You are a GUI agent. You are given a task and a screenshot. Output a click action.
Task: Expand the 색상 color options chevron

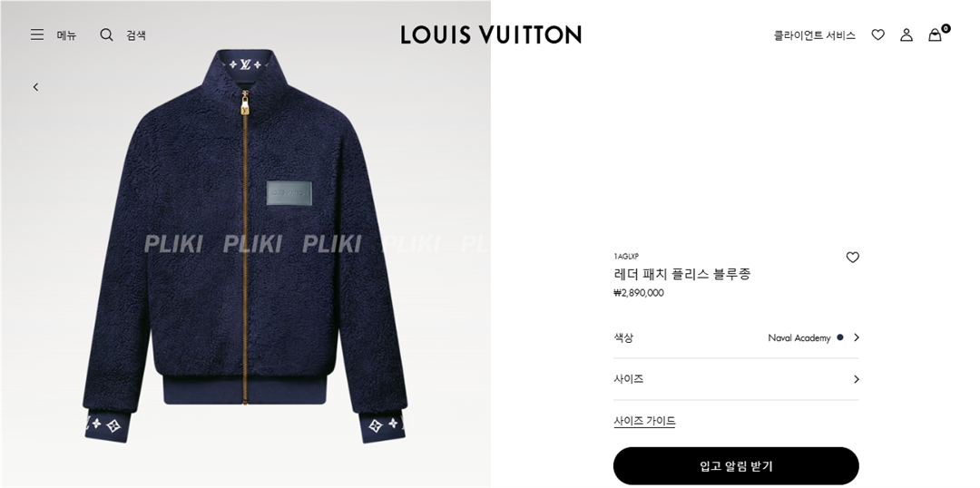coord(857,337)
